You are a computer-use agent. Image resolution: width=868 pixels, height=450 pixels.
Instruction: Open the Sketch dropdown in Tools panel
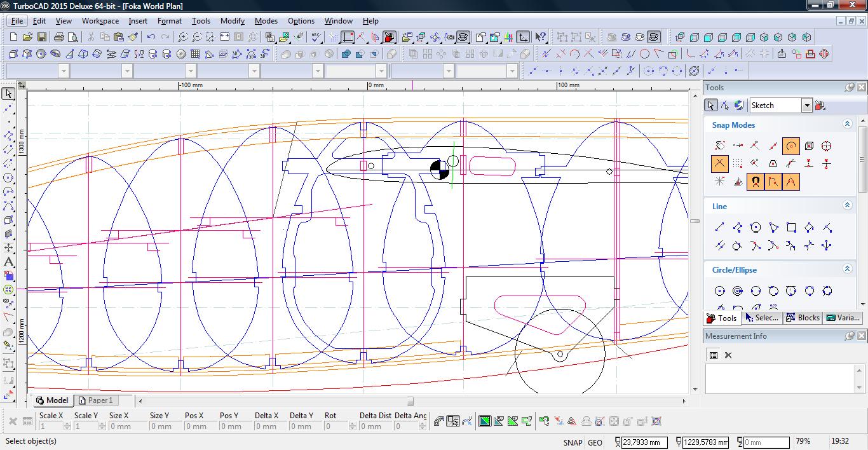coord(806,106)
